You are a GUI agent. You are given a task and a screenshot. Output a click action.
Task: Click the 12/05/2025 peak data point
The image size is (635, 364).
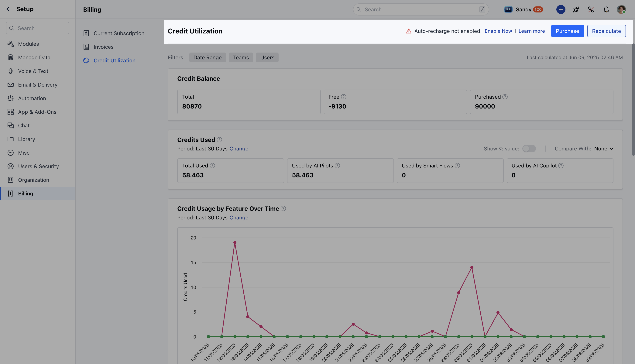click(235, 242)
